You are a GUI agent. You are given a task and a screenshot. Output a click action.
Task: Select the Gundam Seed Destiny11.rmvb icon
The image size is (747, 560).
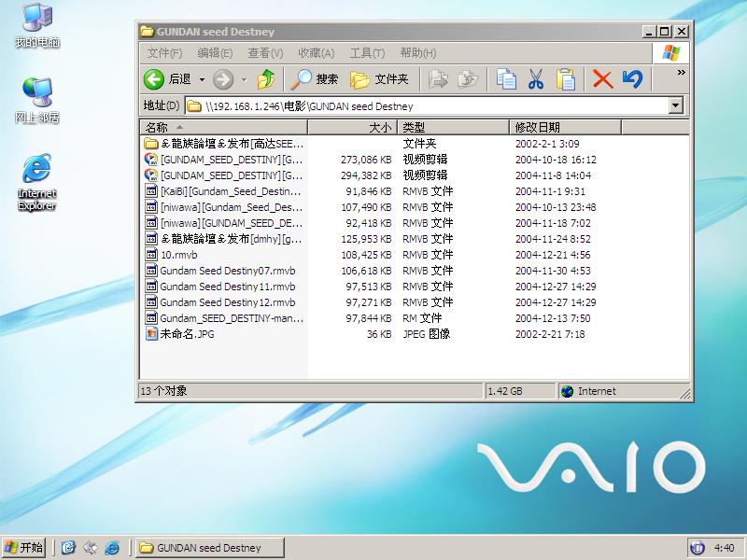pyautogui.click(x=151, y=287)
